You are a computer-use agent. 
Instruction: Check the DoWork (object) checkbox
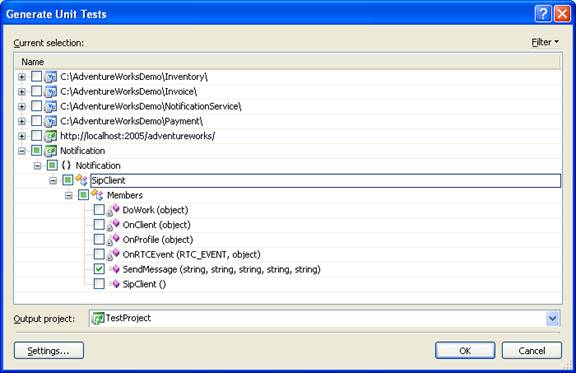pyautogui.click(x=99, y=210)
